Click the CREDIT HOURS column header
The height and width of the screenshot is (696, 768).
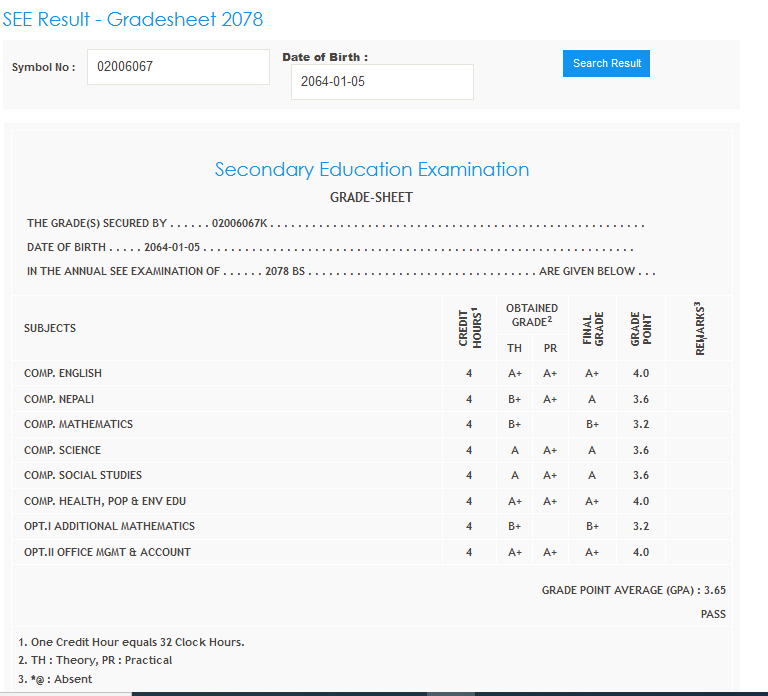469,327
